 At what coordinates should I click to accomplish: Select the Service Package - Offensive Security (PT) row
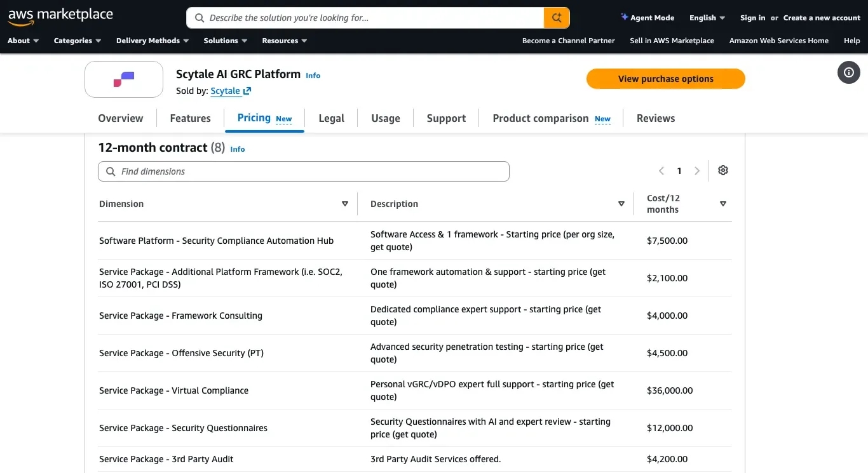click(415, 353)
